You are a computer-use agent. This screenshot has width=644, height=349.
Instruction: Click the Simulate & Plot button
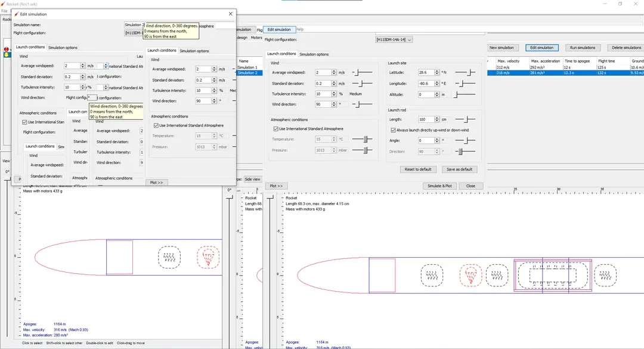(438, 186)
